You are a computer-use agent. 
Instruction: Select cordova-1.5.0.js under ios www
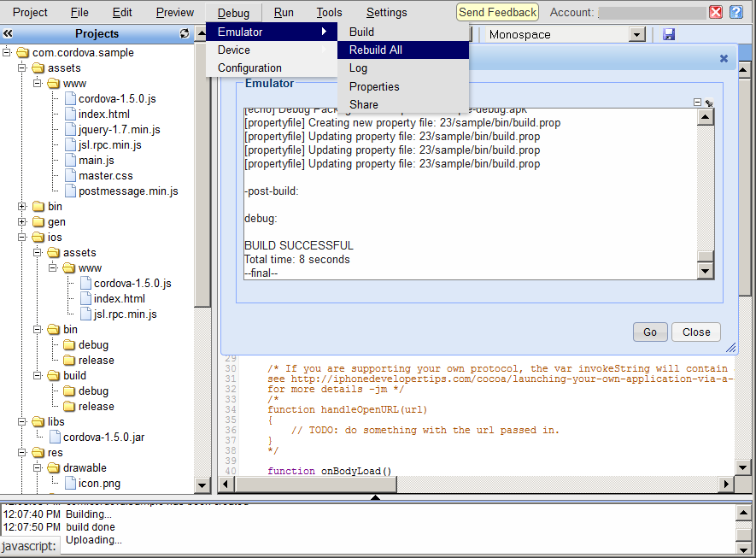(x=132, y=284)
